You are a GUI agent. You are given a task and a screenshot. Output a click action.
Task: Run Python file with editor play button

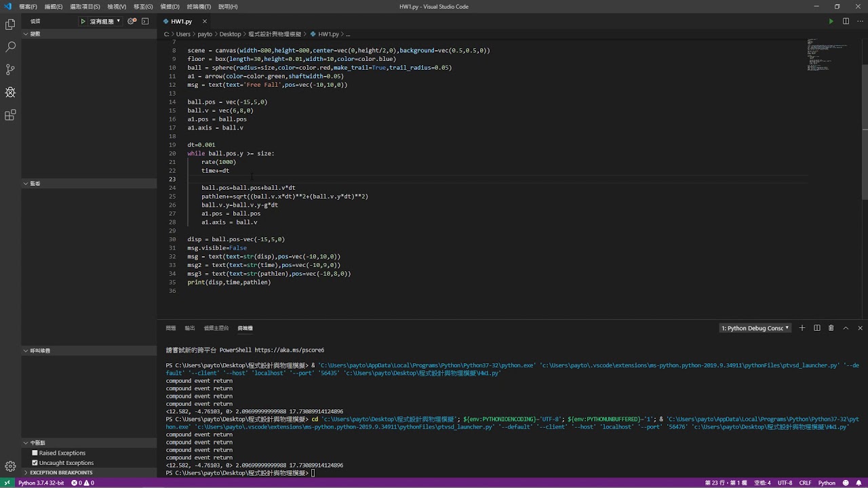point(831,22)
